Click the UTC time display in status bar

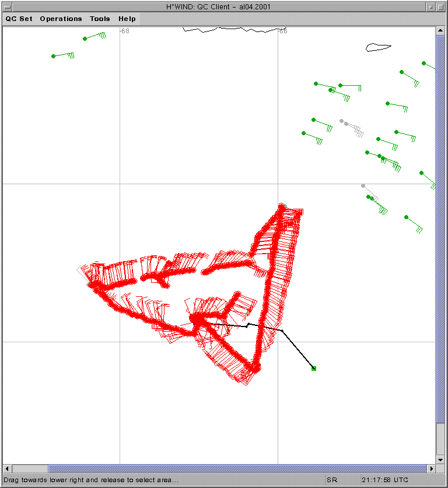[x=385, y=480]
